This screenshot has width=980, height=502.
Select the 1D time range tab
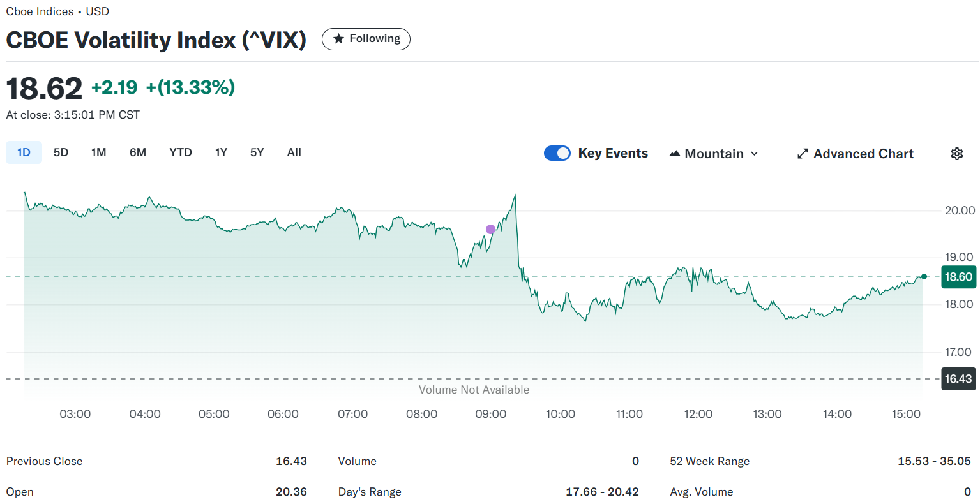(24, 152)
